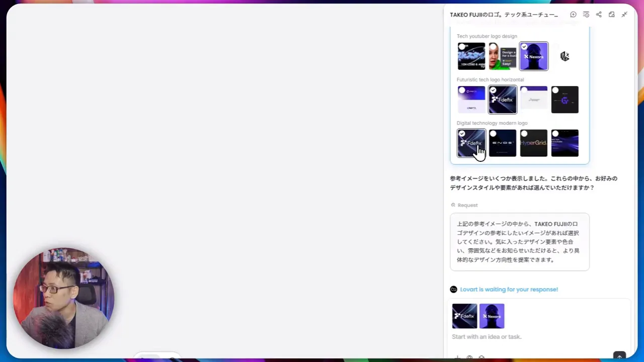Collapse the chat panel with arrows icon
The image size is (644, 362).
pyautogui.click(x=624, y=15)
